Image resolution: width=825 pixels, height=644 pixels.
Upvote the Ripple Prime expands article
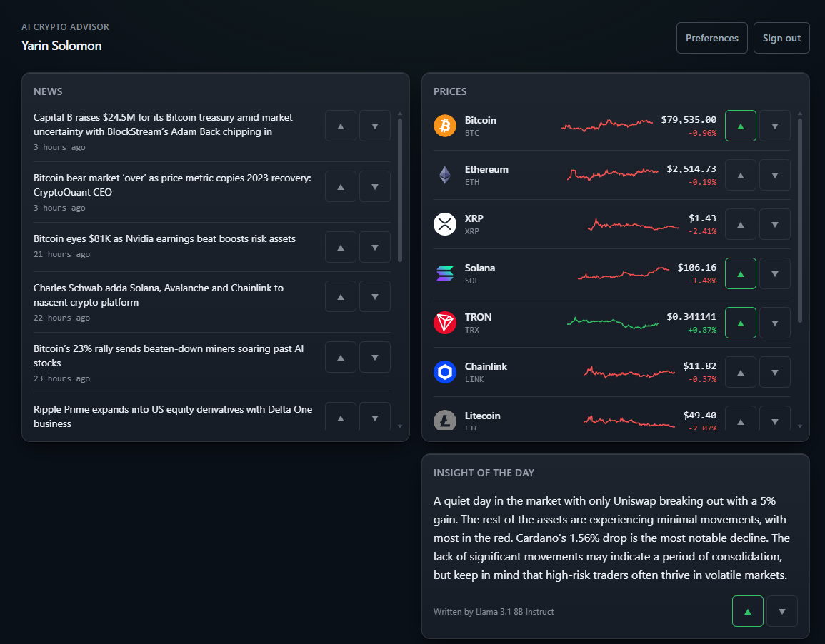(x=341, y=416)
